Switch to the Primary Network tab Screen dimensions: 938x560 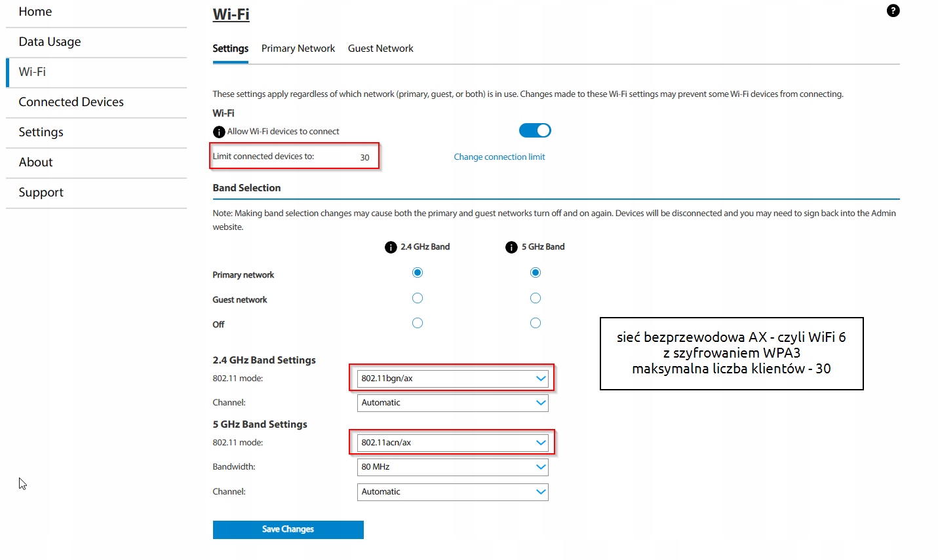[x=298, y=48]
